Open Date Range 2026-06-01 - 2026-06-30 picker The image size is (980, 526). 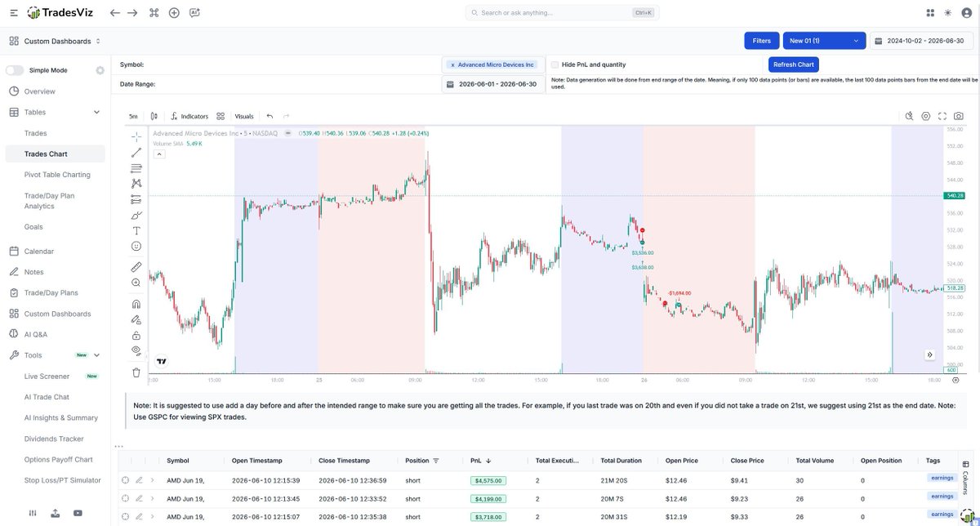(x=492, y=84)
